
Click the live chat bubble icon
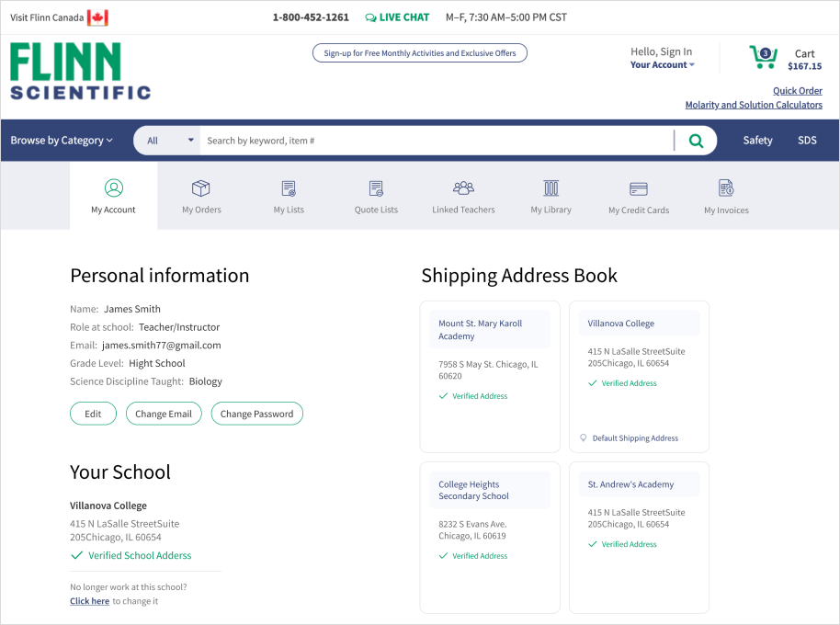pyautogui.click(x=370, y=17)
